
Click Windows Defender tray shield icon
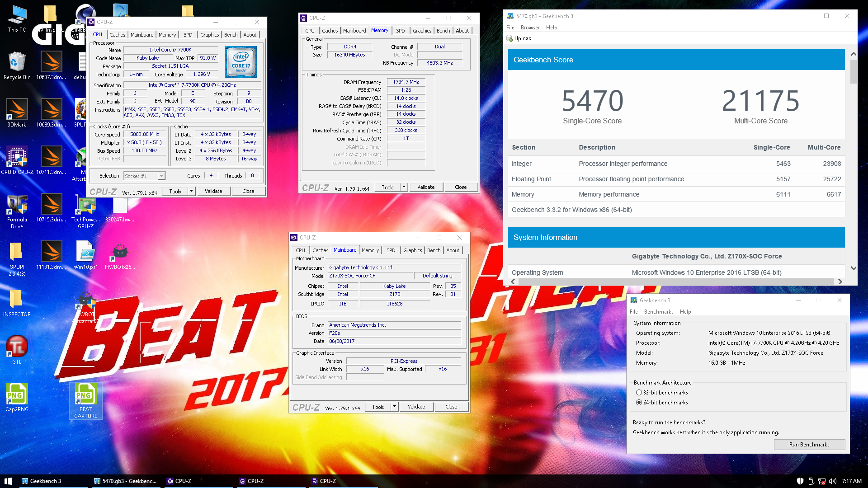point(800,481)
